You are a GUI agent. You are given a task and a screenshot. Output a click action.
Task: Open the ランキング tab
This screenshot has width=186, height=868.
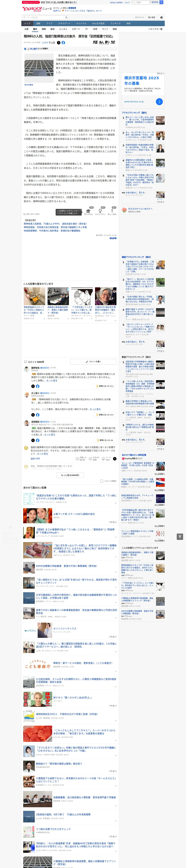coord(115,24)
